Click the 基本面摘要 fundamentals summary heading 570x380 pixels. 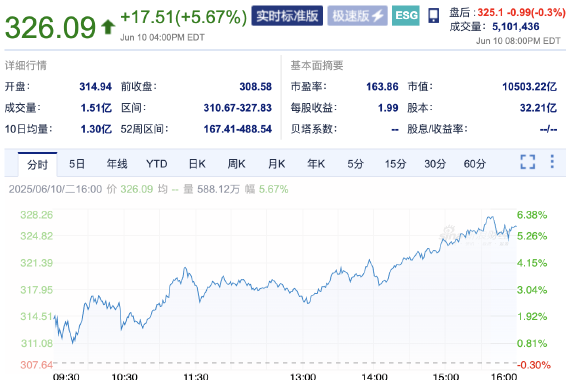(x=317, y=65)
